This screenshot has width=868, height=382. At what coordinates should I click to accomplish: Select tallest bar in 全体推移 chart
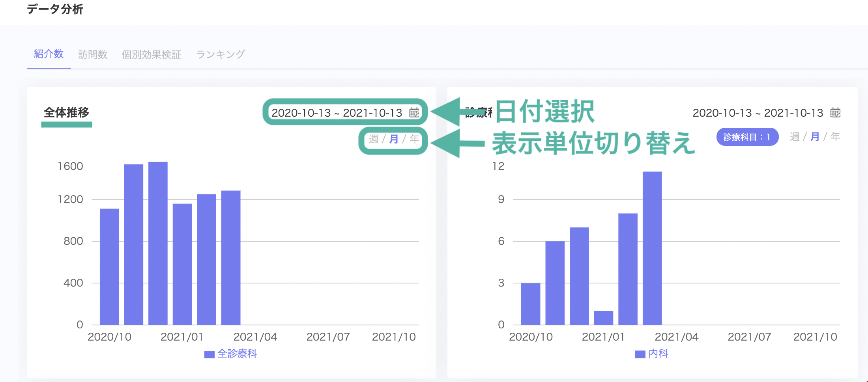click(x=158, y=243)
